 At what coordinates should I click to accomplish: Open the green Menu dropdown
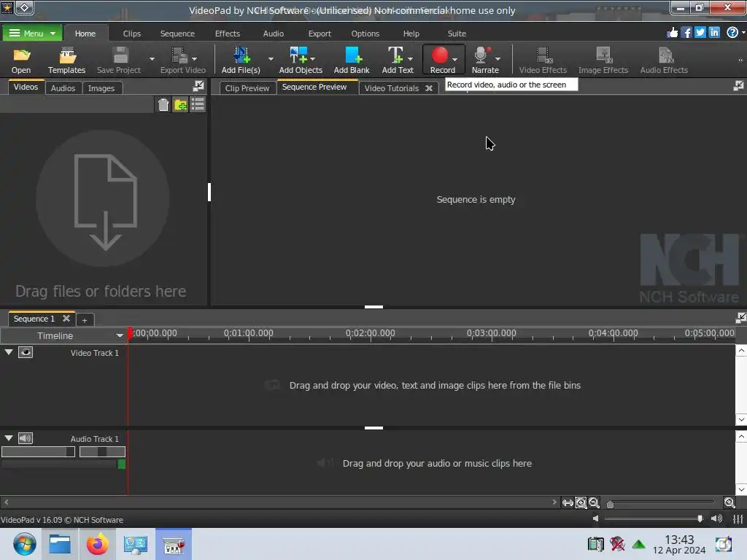point(32,33)
